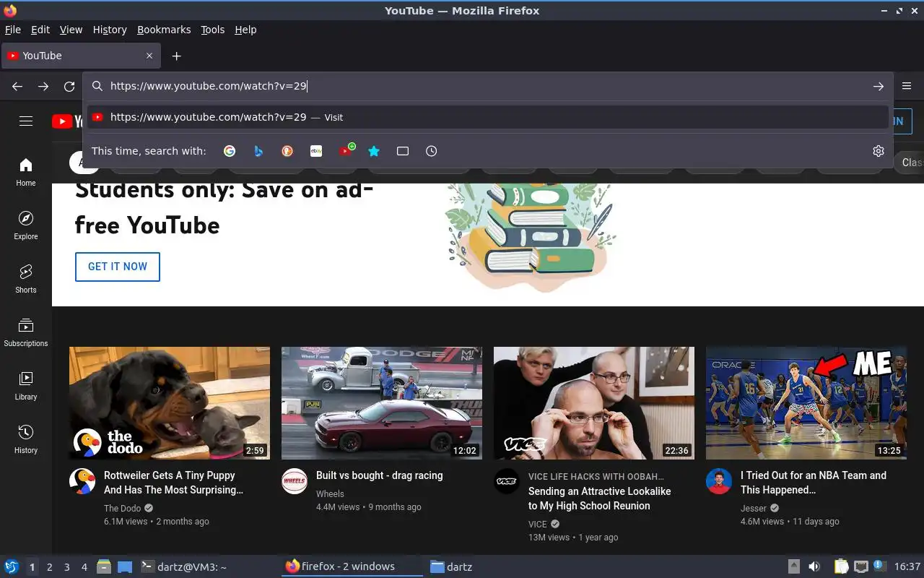Search this time with eBay

pyautogui.click(x=316, y=151)
